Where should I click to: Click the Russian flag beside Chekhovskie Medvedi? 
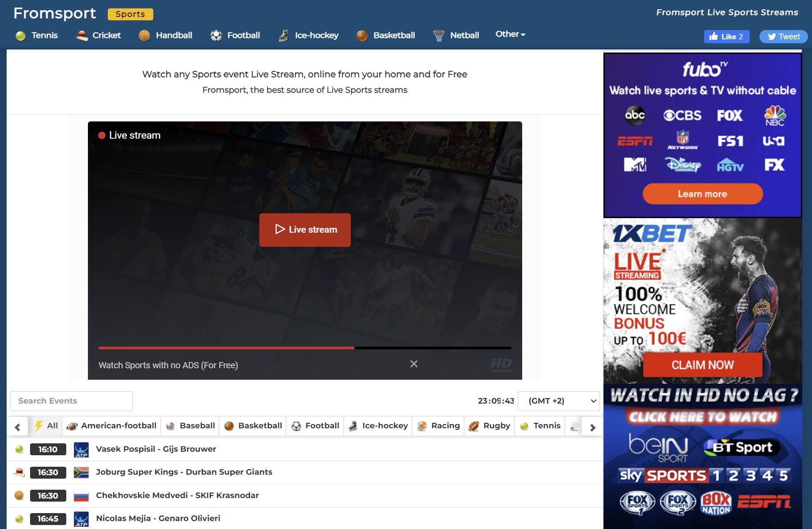(x=81, y=495)
